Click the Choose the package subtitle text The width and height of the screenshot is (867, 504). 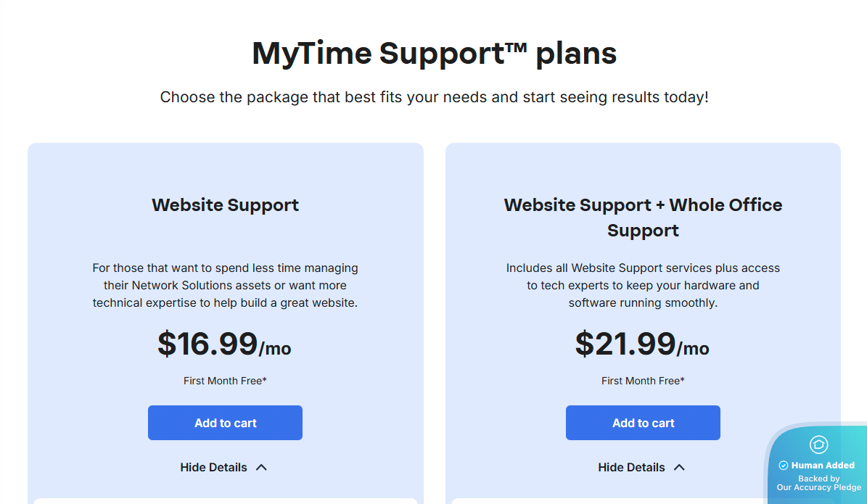pyautogui.click(x=434, y=97)
